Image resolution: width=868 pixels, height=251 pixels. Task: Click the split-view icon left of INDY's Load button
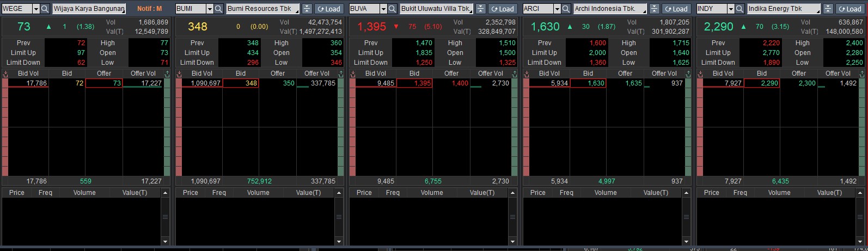click(x=828, y=9)
